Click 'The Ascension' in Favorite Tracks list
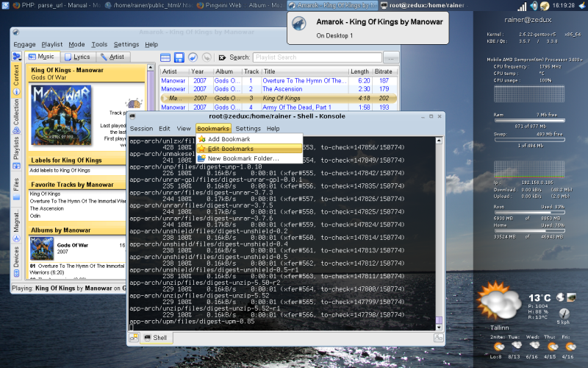This screenshot has height=368, width=588. pos(47,208)
